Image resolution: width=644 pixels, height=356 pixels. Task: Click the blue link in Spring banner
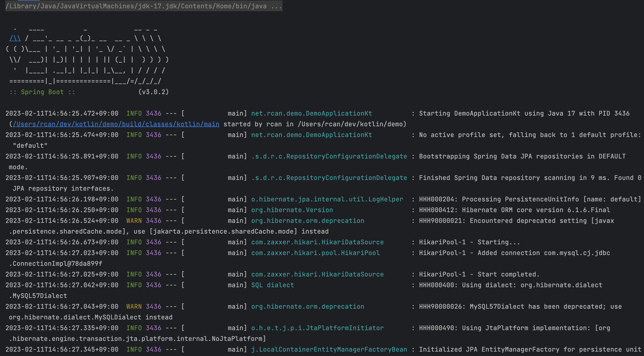[15, 38]
